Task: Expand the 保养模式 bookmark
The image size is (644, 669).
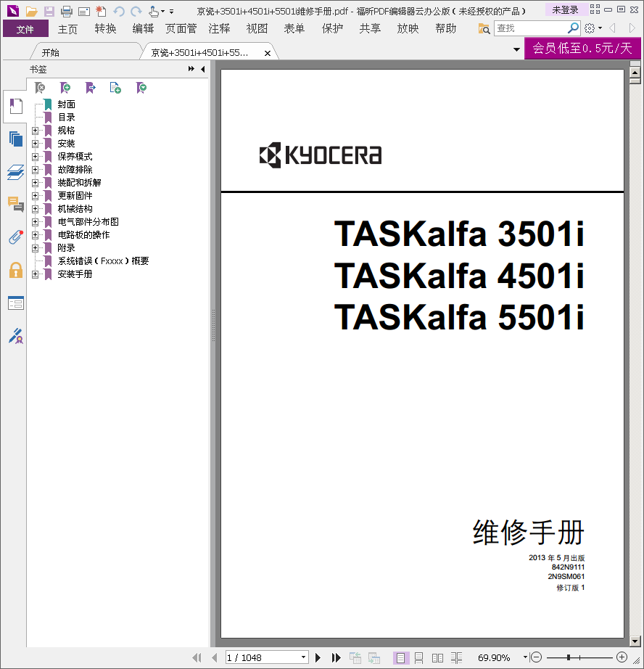Action: [x=36, y=157]
